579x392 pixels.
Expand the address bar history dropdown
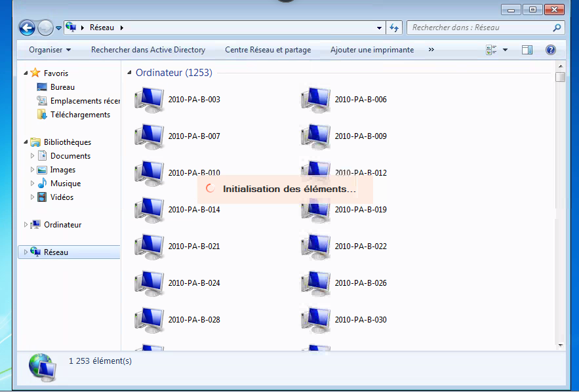(379, 28)
